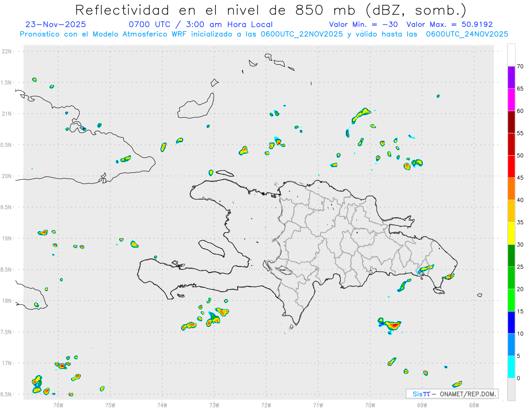Image resolution: width=532 pixels, height=411 pixels.
Task: Click the '74W' longitude axis label
Action: [x=162, y=405]
